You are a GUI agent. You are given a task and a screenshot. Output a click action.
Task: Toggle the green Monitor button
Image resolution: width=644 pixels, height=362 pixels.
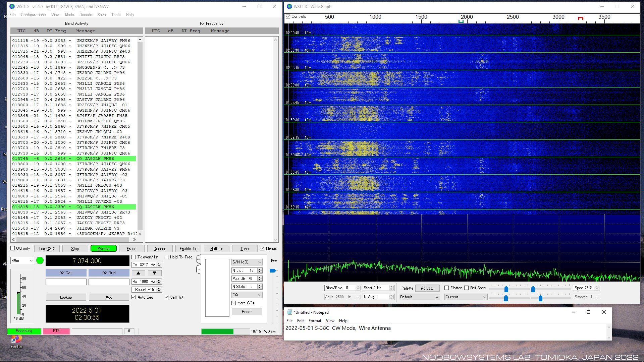103,248
